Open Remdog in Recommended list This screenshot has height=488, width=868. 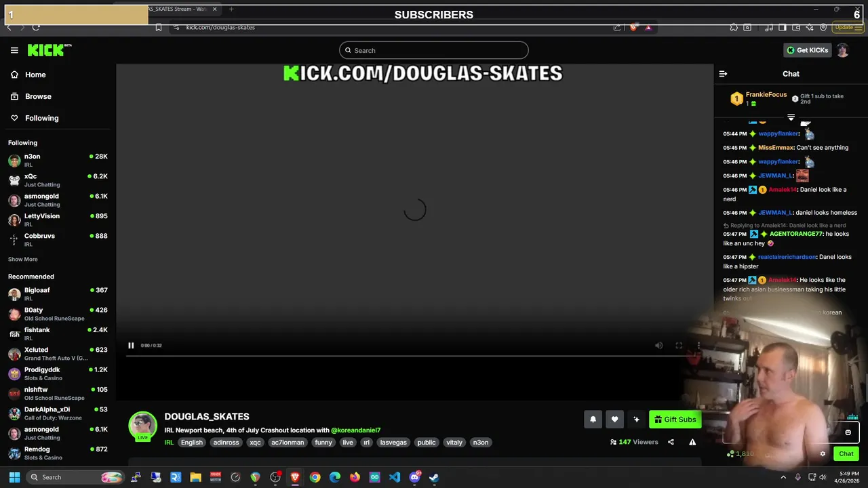(58, 453)
